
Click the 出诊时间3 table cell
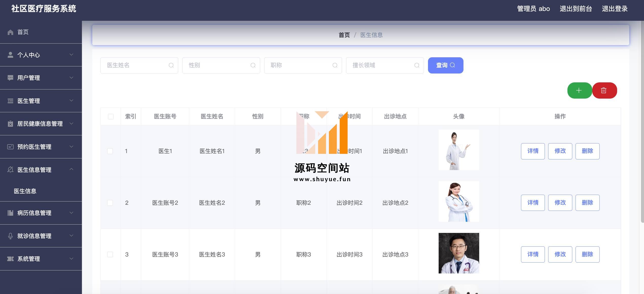coord(349,254)
